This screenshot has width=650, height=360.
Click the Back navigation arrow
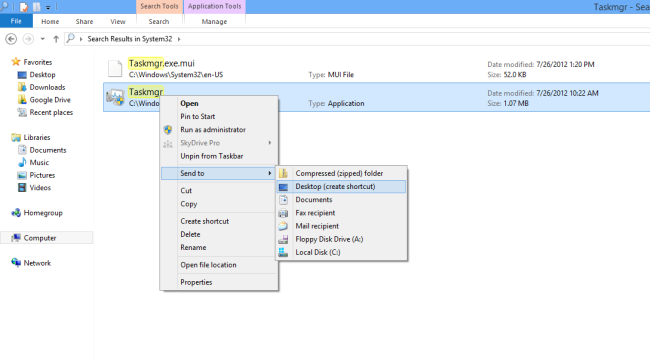click(11, 39)
